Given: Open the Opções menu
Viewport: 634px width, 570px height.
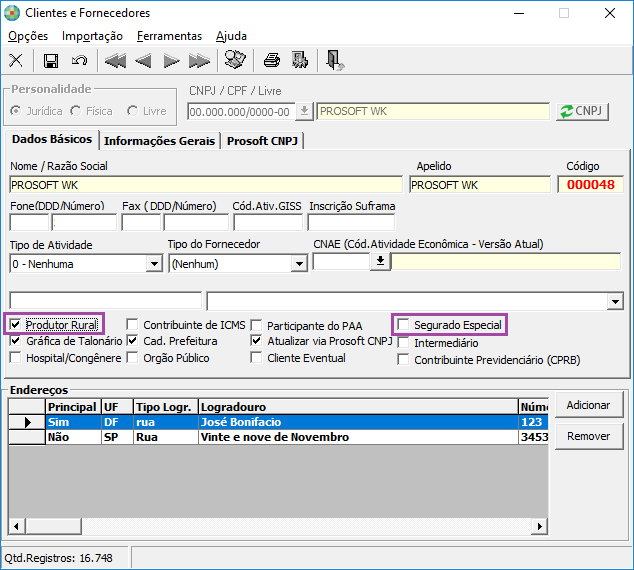Looking at the screenshot, I should 28,36.
